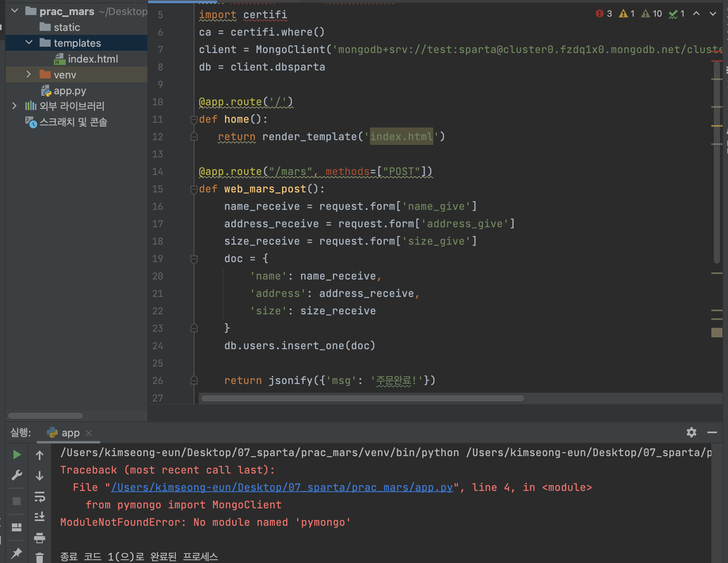Image resolution: width=728 pixels, height=563 pixels.
Task: Expand the venv folder
Action: click(x=29, y=74)
